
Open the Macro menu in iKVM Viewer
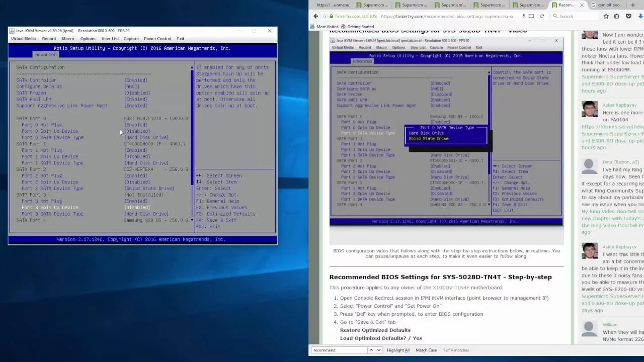point(68,39)
